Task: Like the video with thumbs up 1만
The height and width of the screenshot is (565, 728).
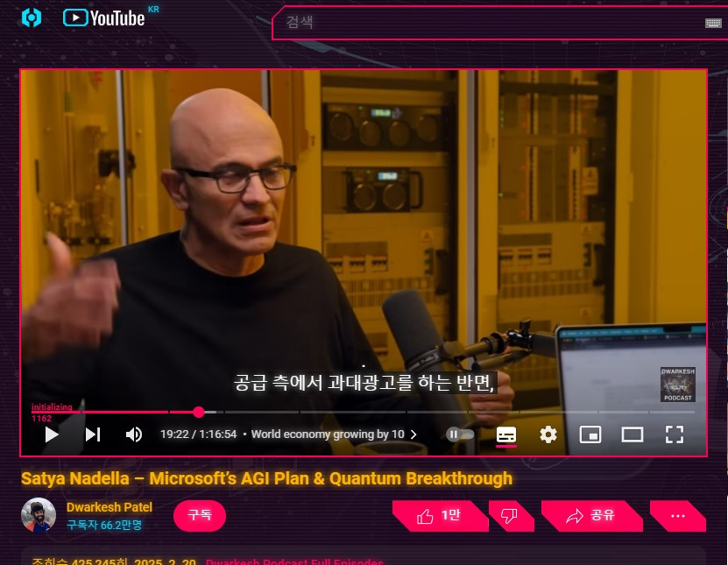Action: tap(439, 516)
